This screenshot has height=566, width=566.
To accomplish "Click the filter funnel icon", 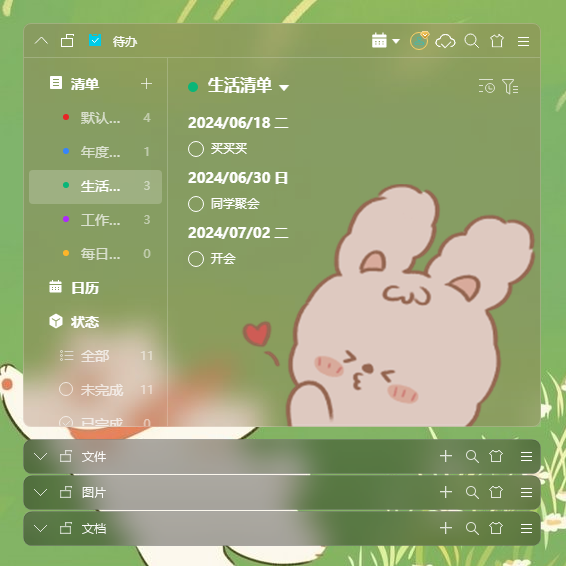I will click(510, 87).
